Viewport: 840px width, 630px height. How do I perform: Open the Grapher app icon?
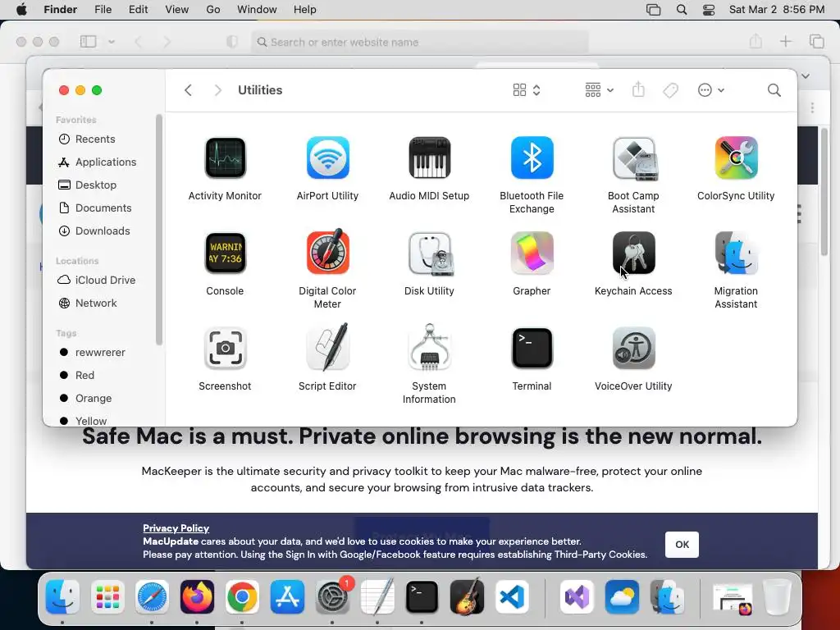[532, 253]
